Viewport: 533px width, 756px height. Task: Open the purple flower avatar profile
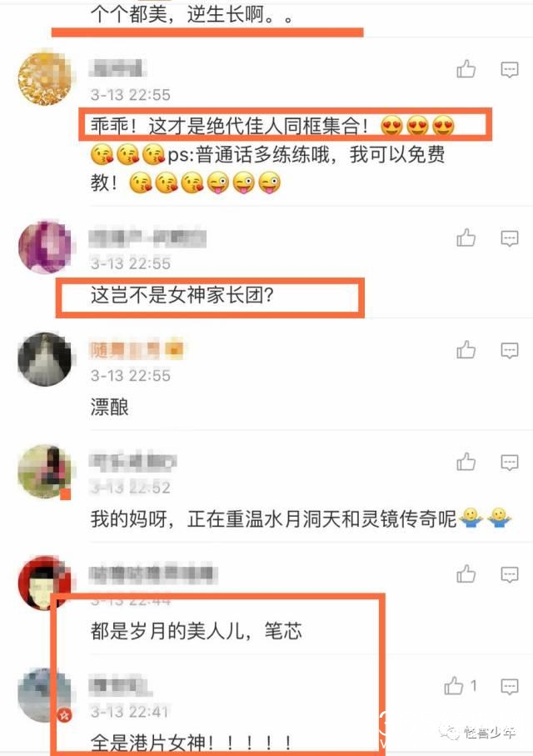[45, 247]
